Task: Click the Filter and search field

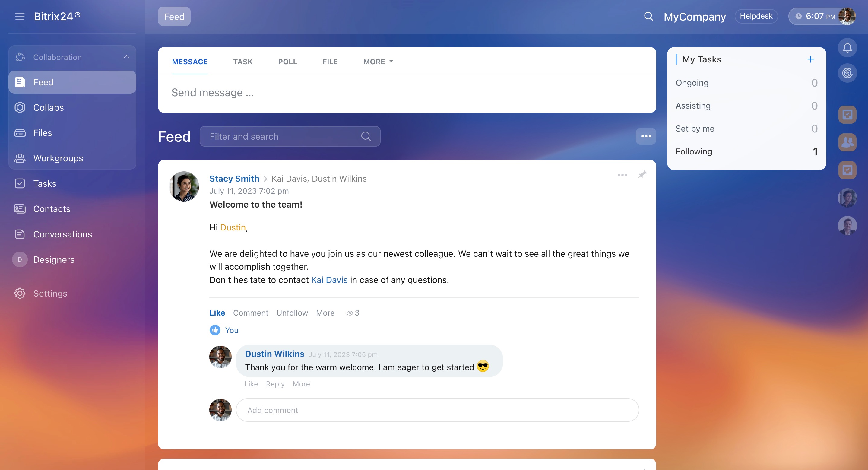Action: 283,136
